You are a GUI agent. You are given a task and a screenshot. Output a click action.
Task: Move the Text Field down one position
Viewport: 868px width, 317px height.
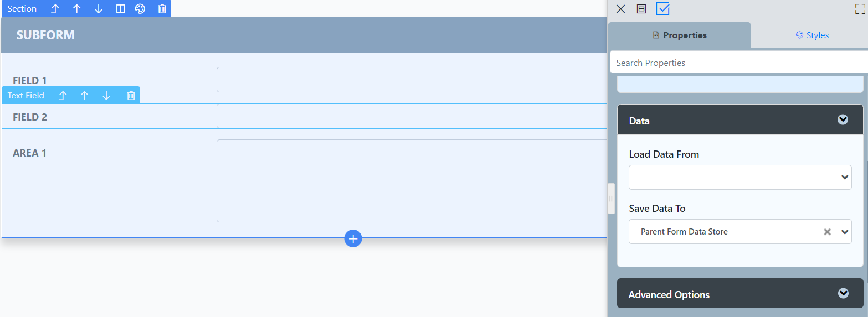point(106,96)
